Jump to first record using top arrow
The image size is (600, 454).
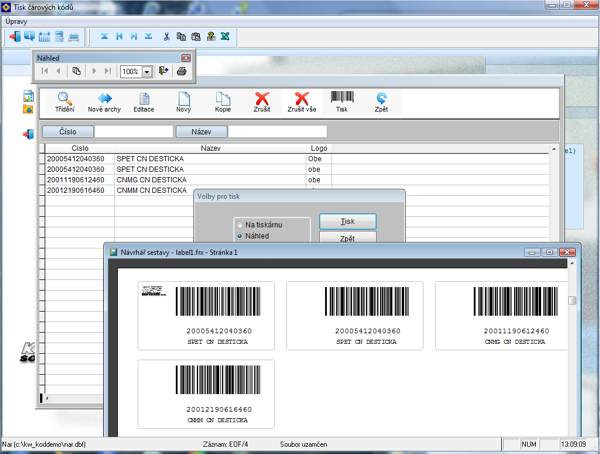click(104, 36)
